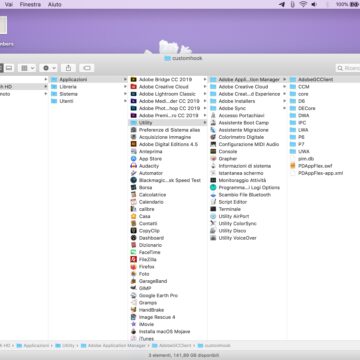Click the Edit Tags toolbar button

point(87,68)
